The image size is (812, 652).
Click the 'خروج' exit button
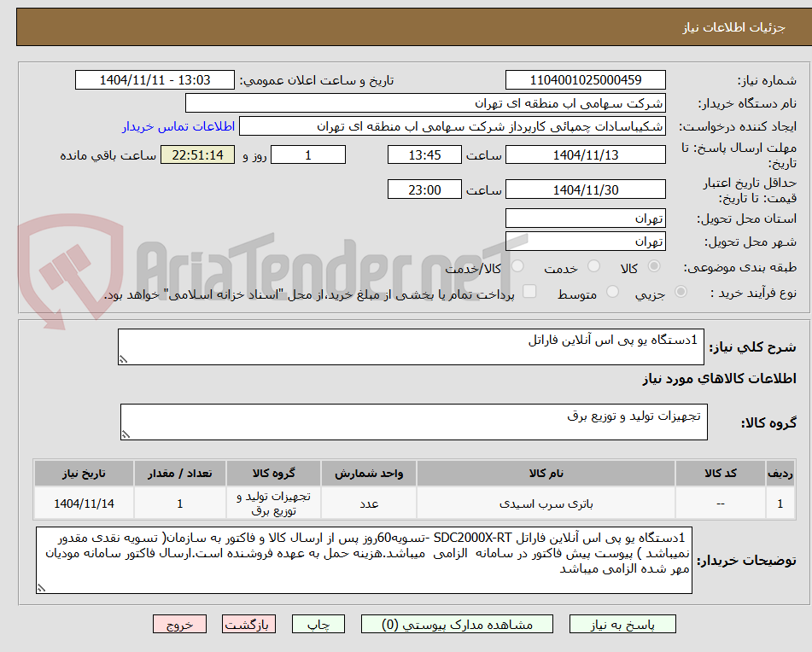[179, 624]
